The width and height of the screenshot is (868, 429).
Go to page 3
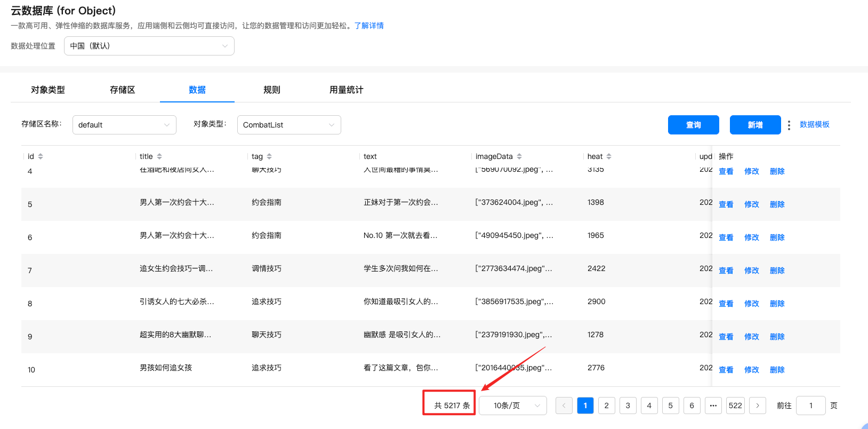[628, 406]
